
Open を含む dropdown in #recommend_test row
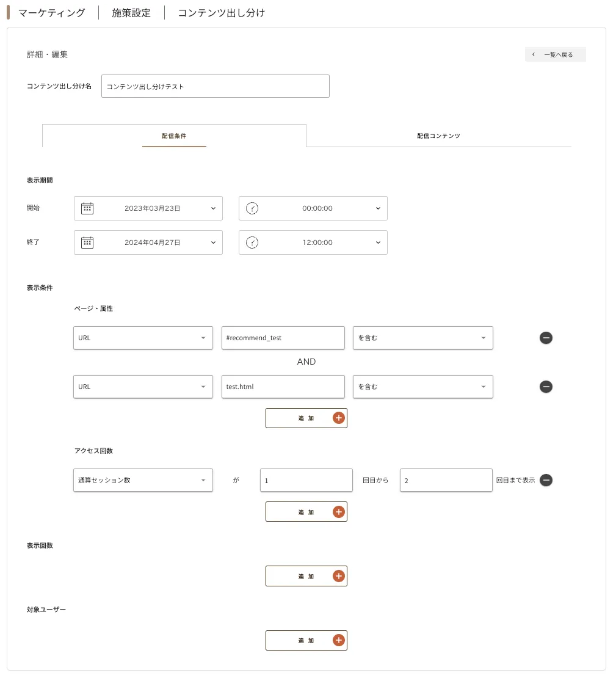[x=422, y=338]
